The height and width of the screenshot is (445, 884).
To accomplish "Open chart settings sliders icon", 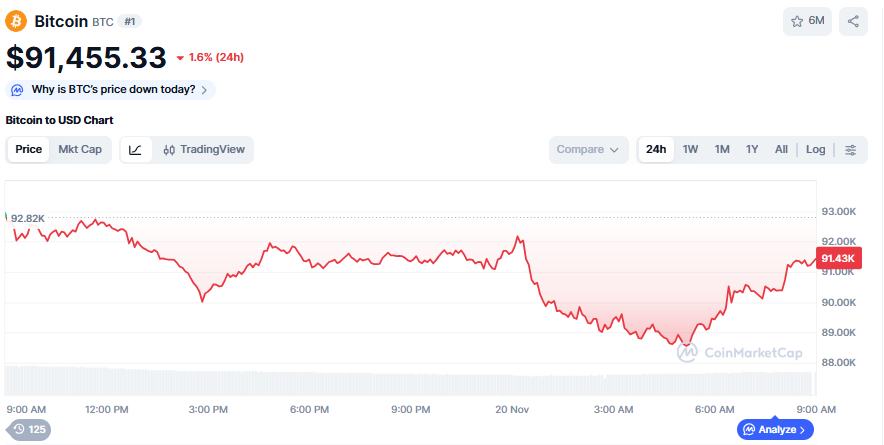I will coord(851,150).
